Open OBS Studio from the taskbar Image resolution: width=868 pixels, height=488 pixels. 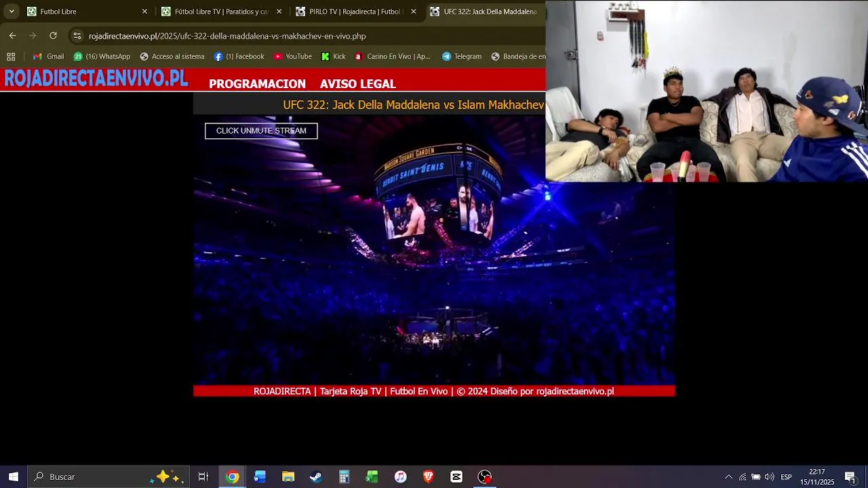(484, 476)
